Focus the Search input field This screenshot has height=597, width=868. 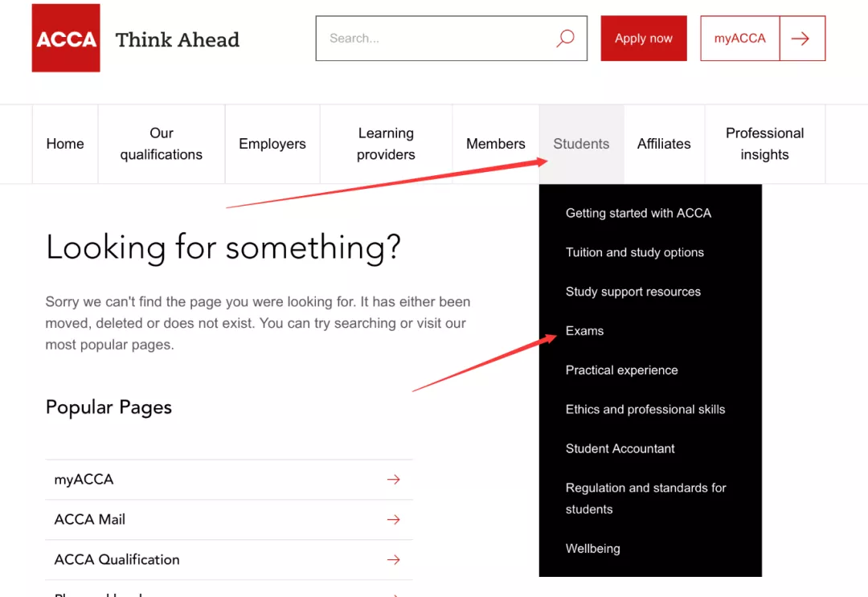(451, 39)
